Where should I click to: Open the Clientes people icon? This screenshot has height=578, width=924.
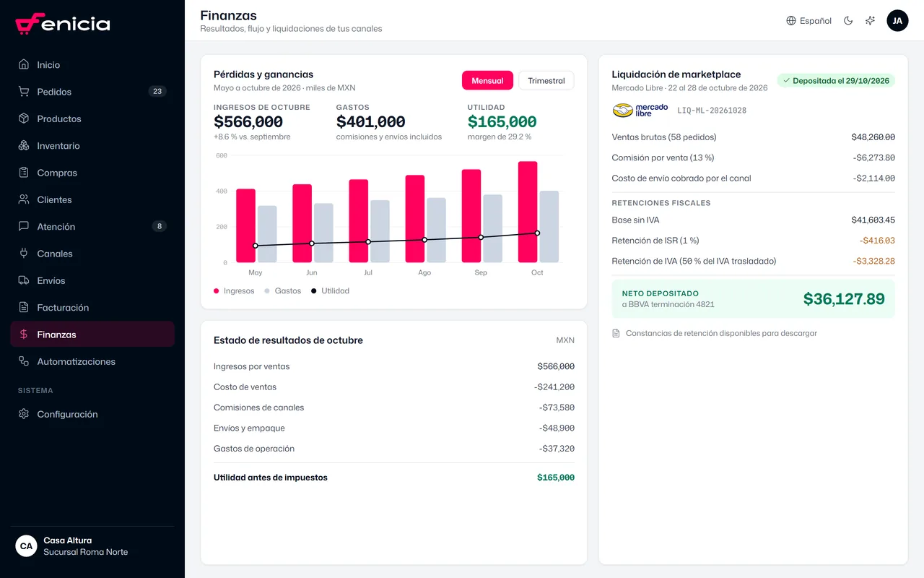tap(24, 199)
